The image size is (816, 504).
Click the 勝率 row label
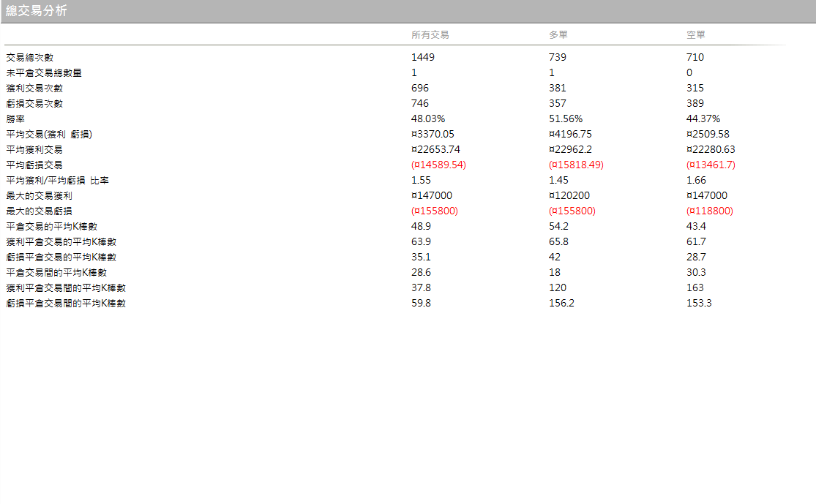pyautogui.click(x=15, y=119)
